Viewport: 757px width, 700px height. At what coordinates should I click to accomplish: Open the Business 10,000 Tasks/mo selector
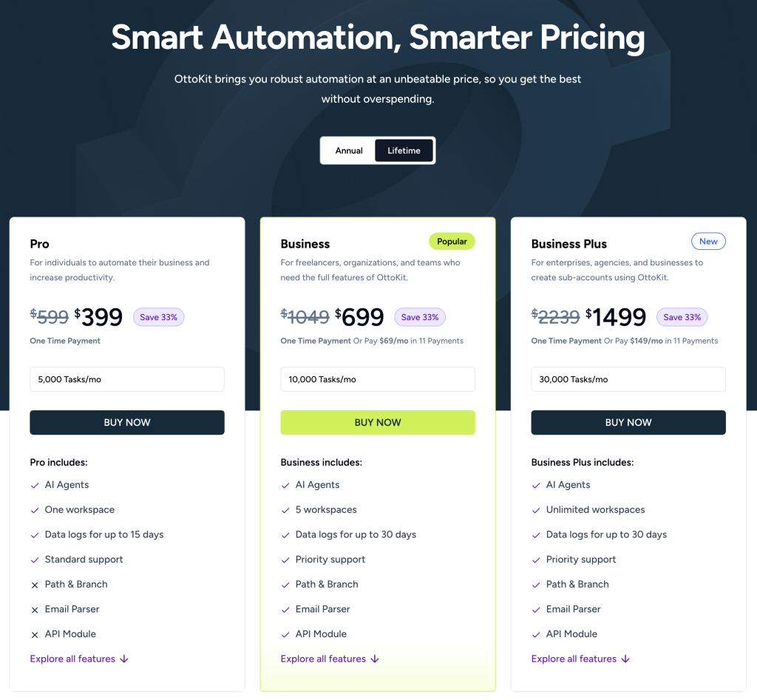click(x=378, y=379)
